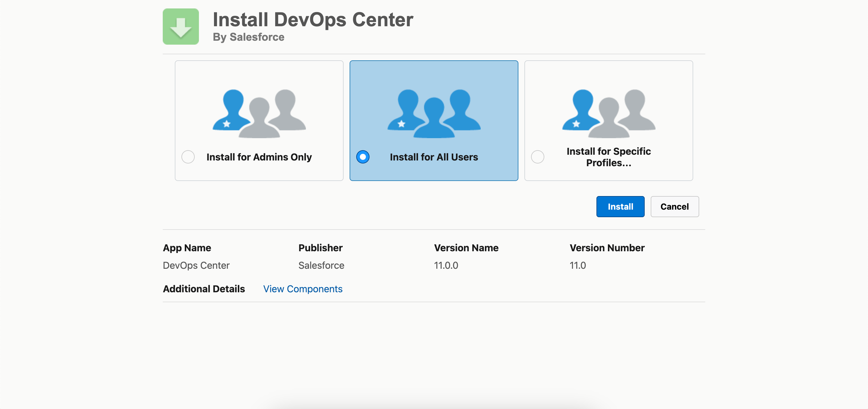The height and width of the screenshot is (409, 868).
Task: Click the Install for Admins Only label
Action: pyautogui.click(x=259, y=157)
